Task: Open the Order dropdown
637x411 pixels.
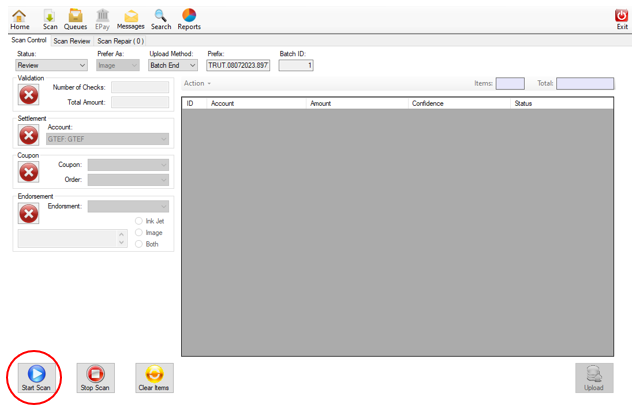Action: tap(128, 180)
